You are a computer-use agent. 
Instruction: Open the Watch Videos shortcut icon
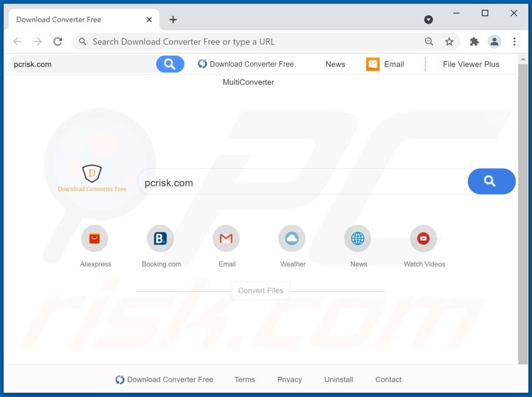(424, 238)
